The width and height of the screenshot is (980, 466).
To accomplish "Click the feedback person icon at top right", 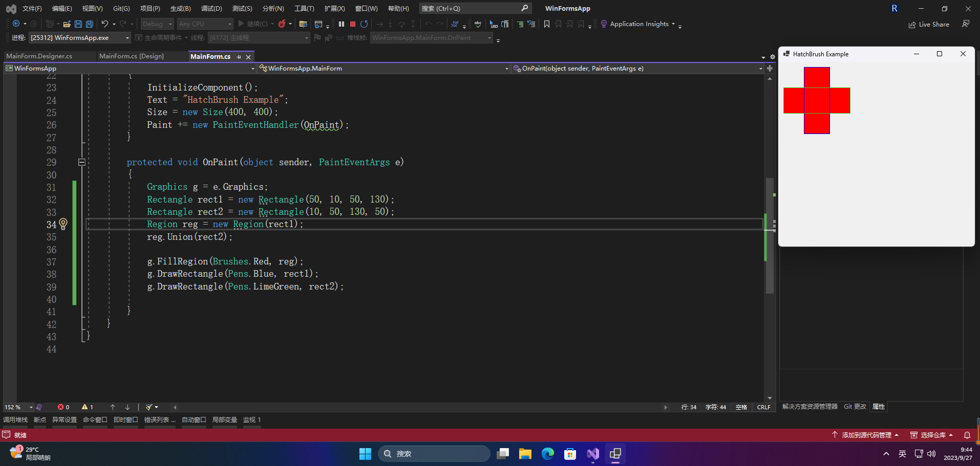I will click(x=965, y=24).
